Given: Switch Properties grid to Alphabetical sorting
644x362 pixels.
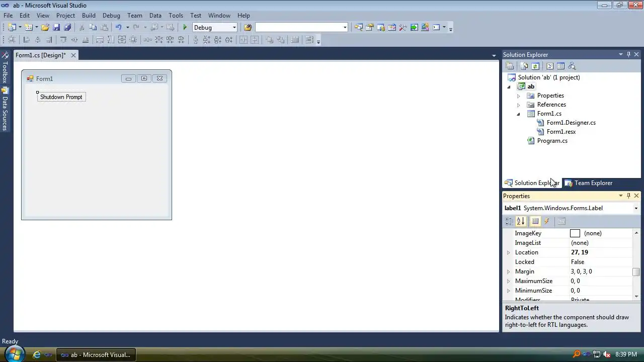Looking at the screenshot, I should point(521,221).
